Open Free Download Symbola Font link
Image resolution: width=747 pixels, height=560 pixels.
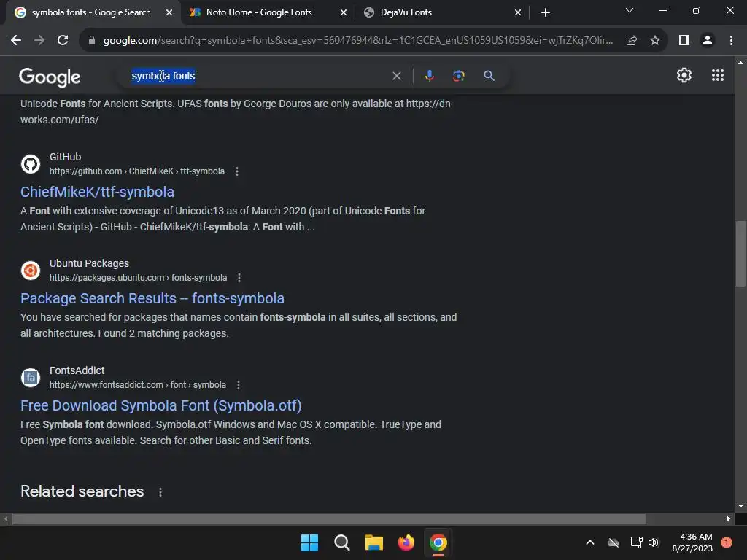click(161, 405)
